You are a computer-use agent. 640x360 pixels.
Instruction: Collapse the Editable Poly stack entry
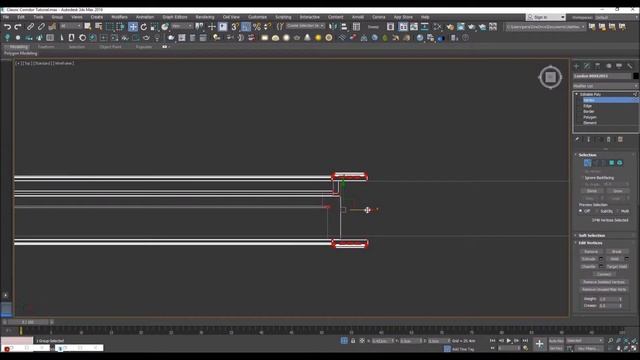pos(577,94)
